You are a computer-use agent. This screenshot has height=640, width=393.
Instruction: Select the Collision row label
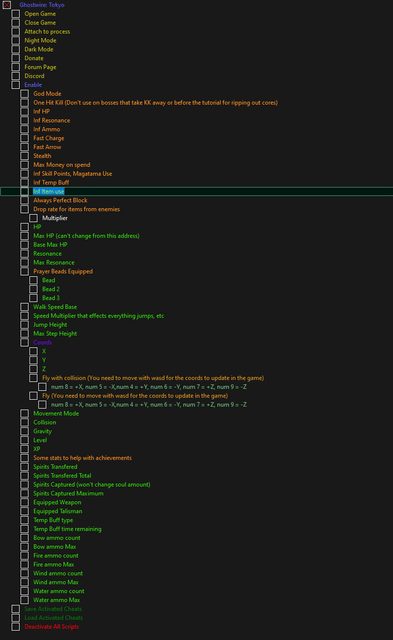45,422
